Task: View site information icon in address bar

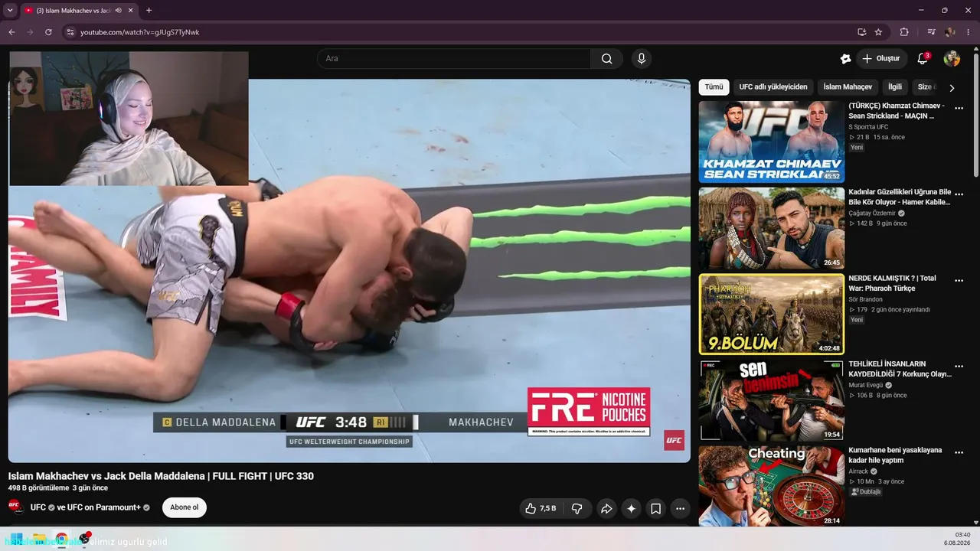Action: click(x=70, y=32)
